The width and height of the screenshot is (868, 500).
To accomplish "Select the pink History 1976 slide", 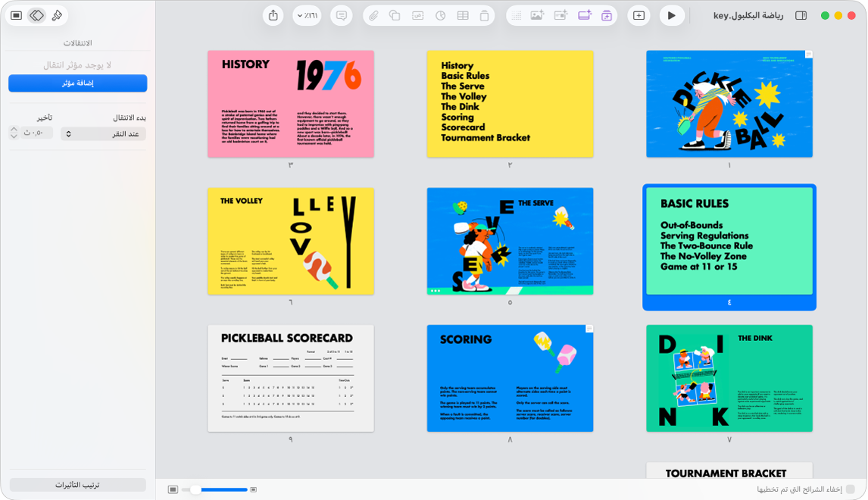I will (291, 104).
